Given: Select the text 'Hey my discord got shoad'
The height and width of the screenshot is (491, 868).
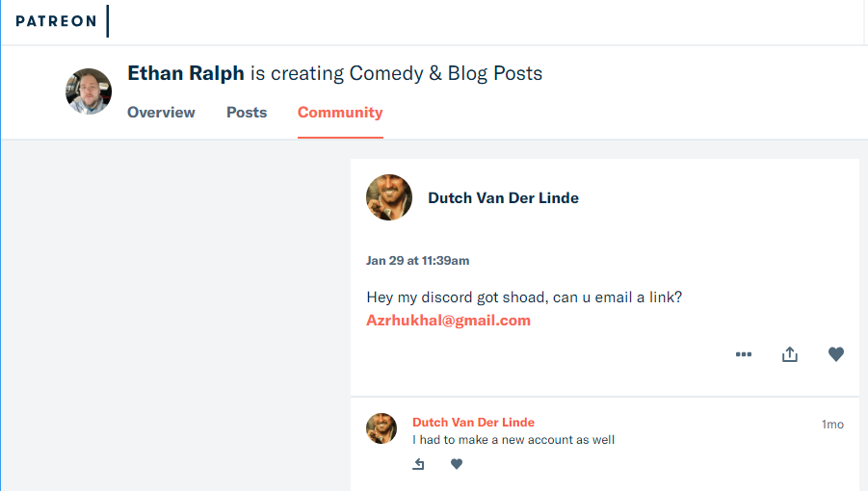Looking at the screenshot, I should pyautogui.click(x=457, y=297).
